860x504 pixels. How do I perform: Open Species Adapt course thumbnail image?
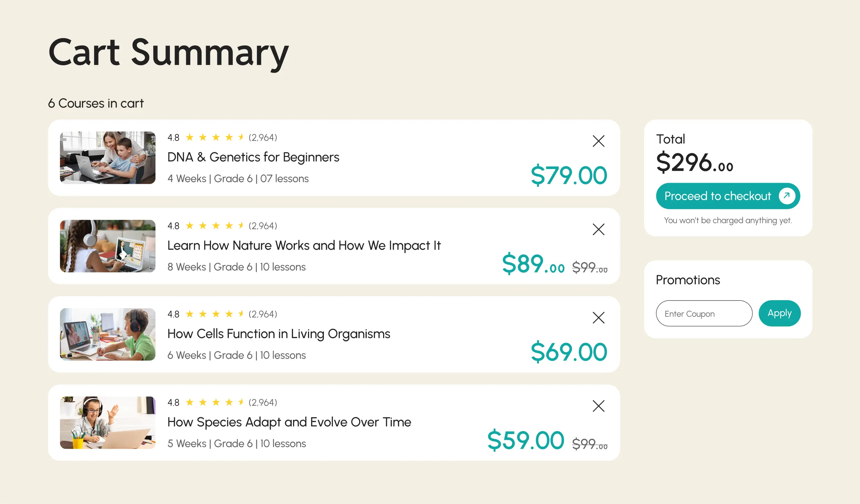(x=107, y=422)
